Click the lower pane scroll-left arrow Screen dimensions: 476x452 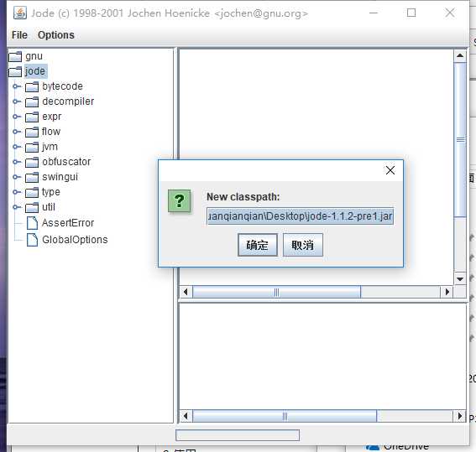(x=186, y=416)
